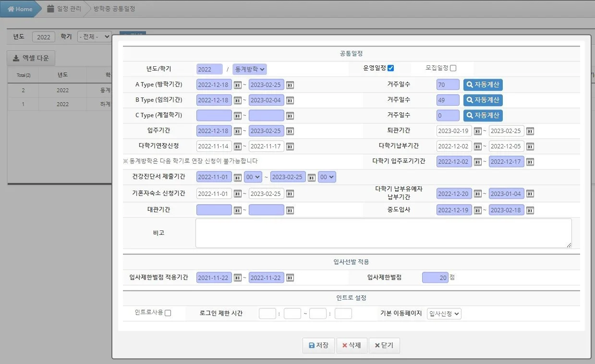
Task: Open calendar for 기혼자숙소 신청기간 end date
Action: [x=290, y=194]
